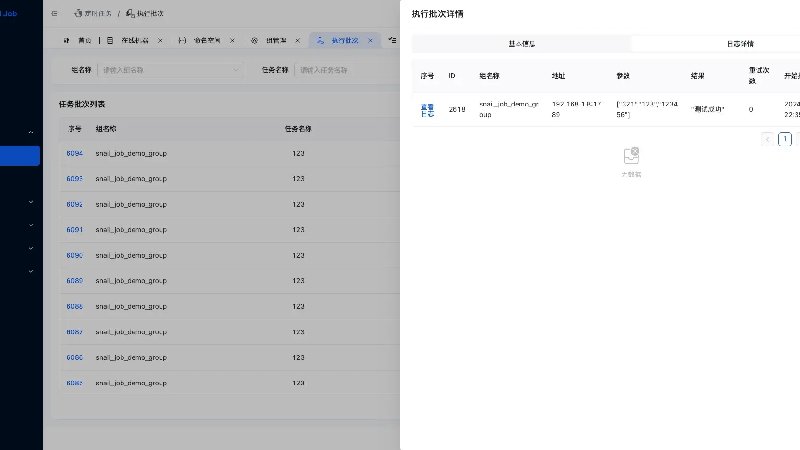Click the empty-data inbox icon in the drawer

pos(631,156)
